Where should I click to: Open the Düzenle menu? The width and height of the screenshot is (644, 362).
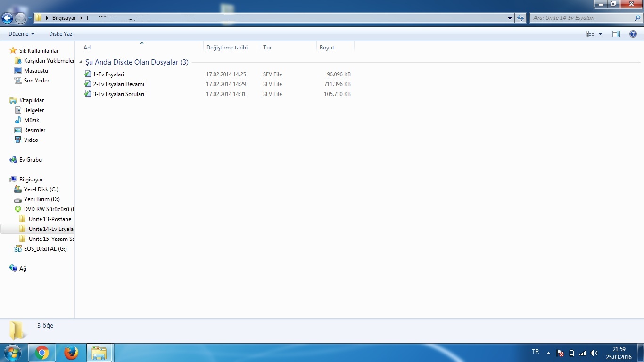[x=21, y=34]
